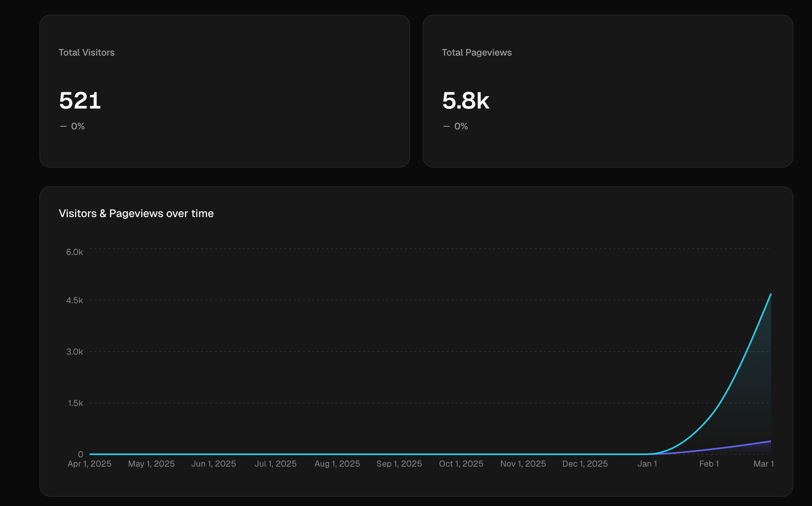The width and height of the screenshot is (812, 506).
Task: Select the Jan 1 axis marker
Action: click(x=647, y=464)
